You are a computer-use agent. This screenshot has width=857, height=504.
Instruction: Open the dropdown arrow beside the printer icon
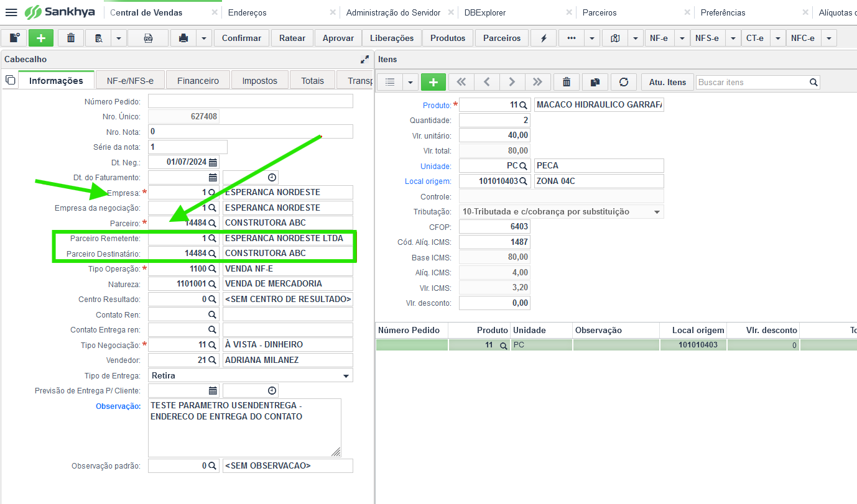(204, 38)
